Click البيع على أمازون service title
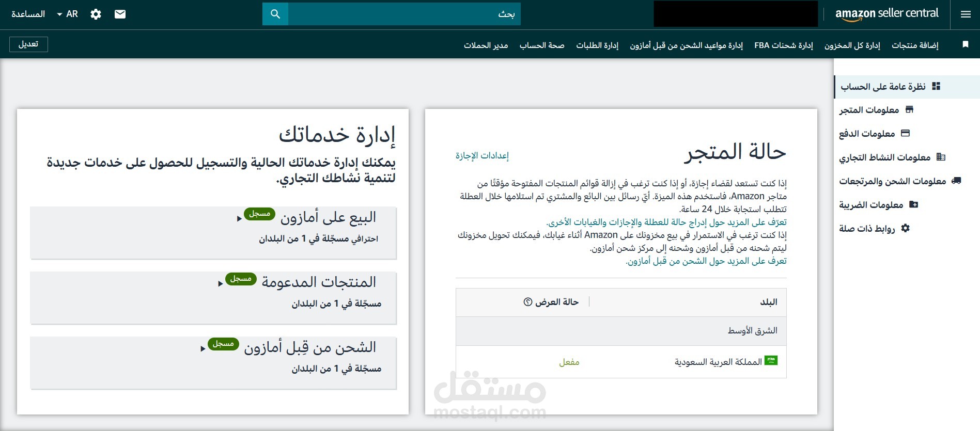 pos(328,217)
